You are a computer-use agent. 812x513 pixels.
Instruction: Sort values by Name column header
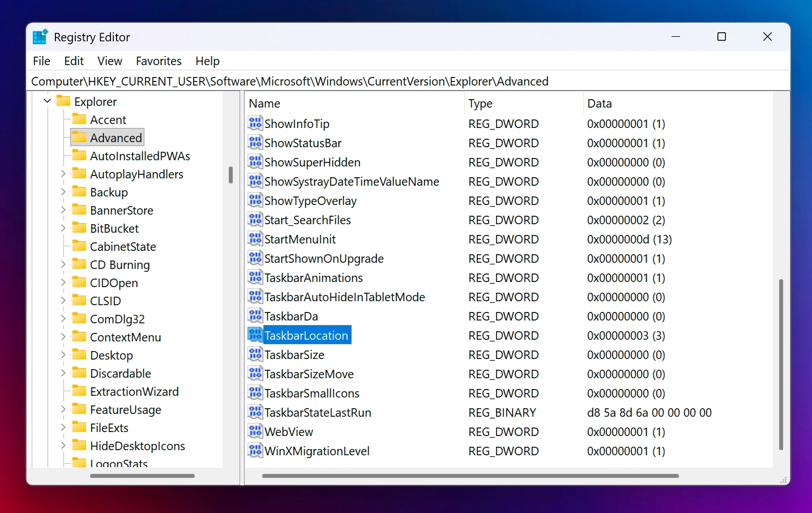click(x=354, y=103)
